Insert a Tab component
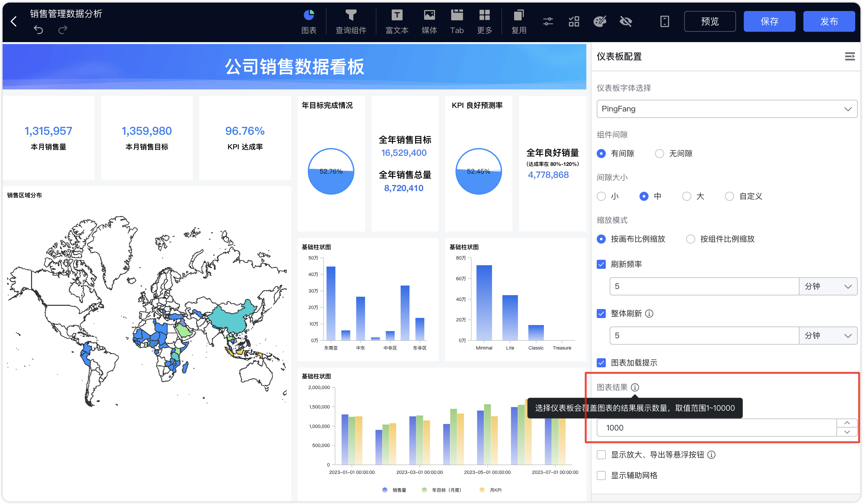 (x=457, y=22)
